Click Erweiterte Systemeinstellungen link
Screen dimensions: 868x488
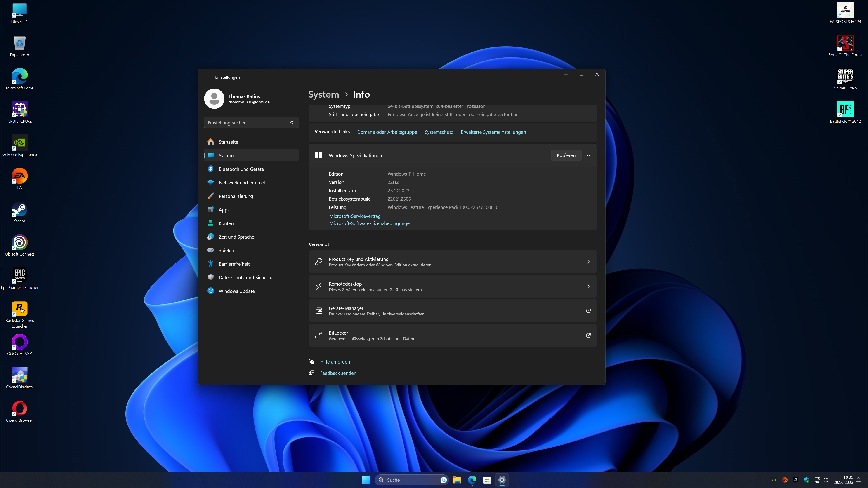click(x=493, y=132)
